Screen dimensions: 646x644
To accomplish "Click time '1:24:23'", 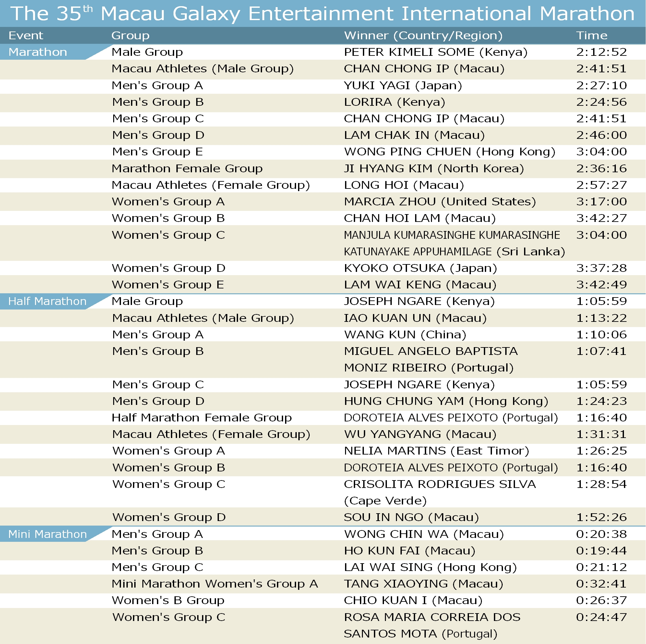I will [602, 401].
